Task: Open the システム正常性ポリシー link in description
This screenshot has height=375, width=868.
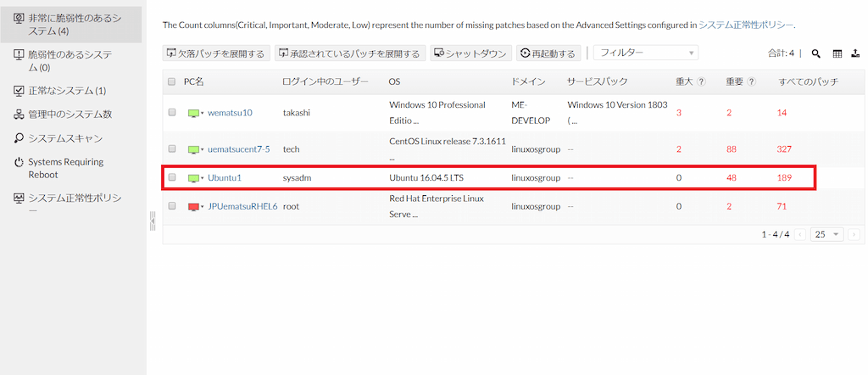Action: click(746, 25)
